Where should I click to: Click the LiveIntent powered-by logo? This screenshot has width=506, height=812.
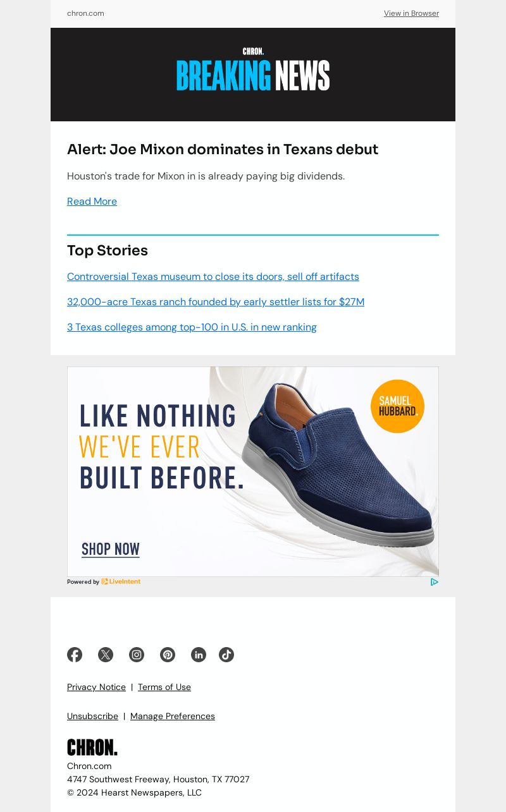tap(121, 581)
